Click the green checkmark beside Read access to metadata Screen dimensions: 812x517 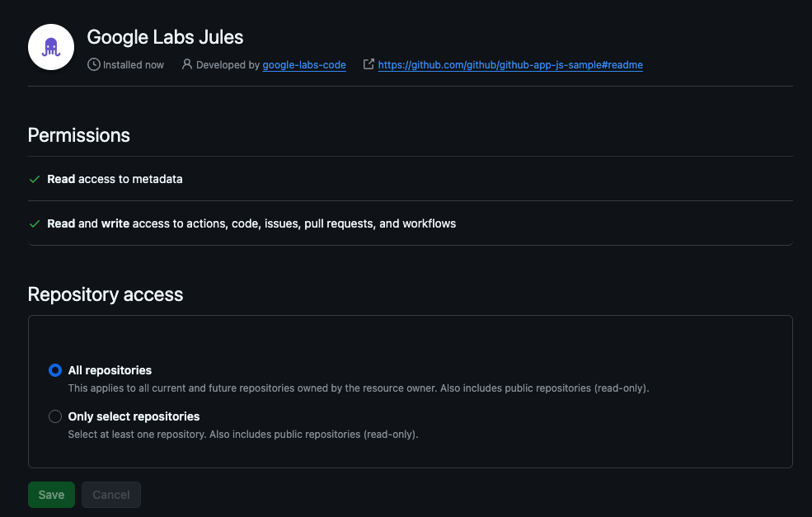click(35, 179)
